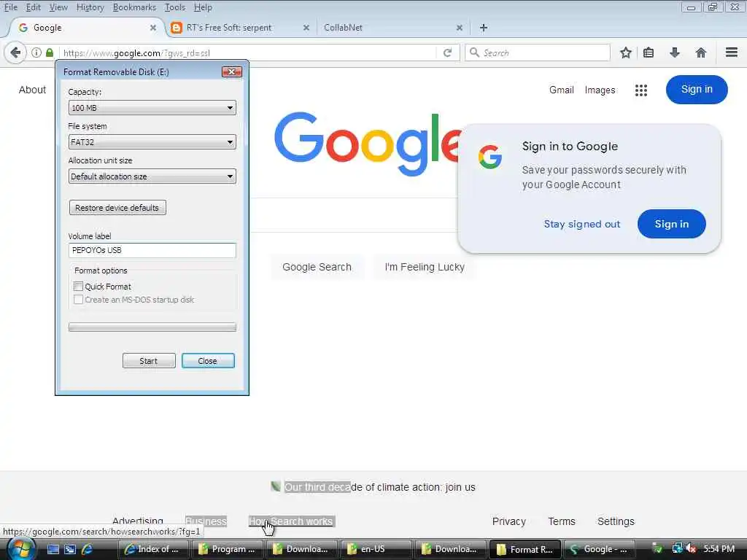The height and width of the screenshot is (560, 747).
Task: Close the RT's Free Soft tab
Action: (306, 28)
